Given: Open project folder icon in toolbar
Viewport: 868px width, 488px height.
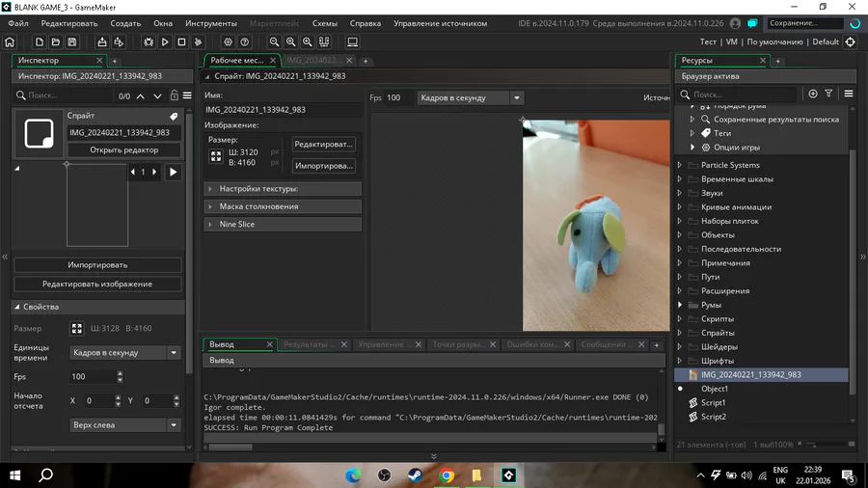Looking at the screenshot, I should (x=55, y=42).
